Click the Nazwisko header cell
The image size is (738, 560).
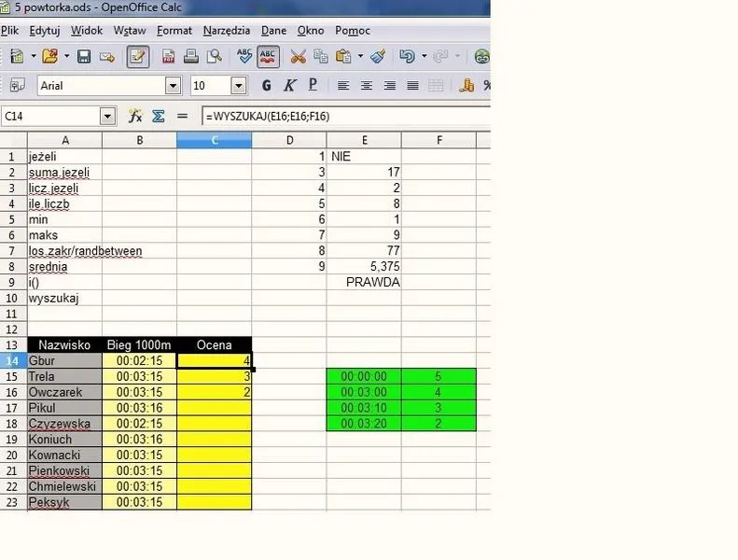(x=64, y=344)
